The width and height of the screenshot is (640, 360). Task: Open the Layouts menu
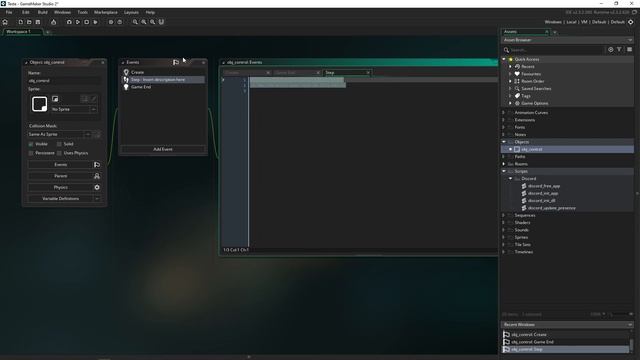point(131,12)
